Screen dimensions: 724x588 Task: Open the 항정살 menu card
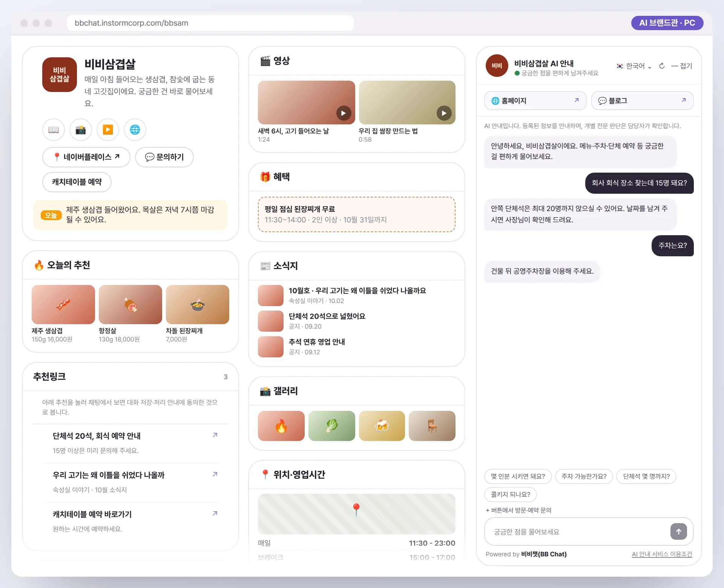point(130,314)
